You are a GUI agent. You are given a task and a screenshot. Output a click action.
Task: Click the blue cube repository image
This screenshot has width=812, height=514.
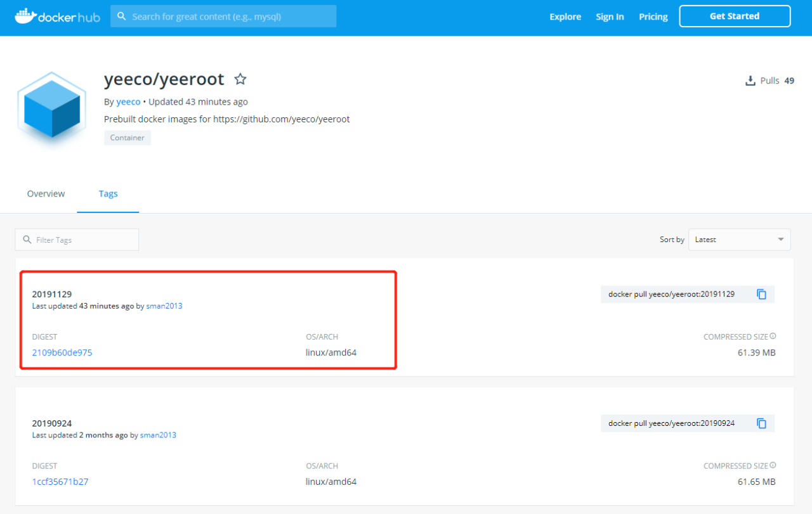click(x=51, y=110)
